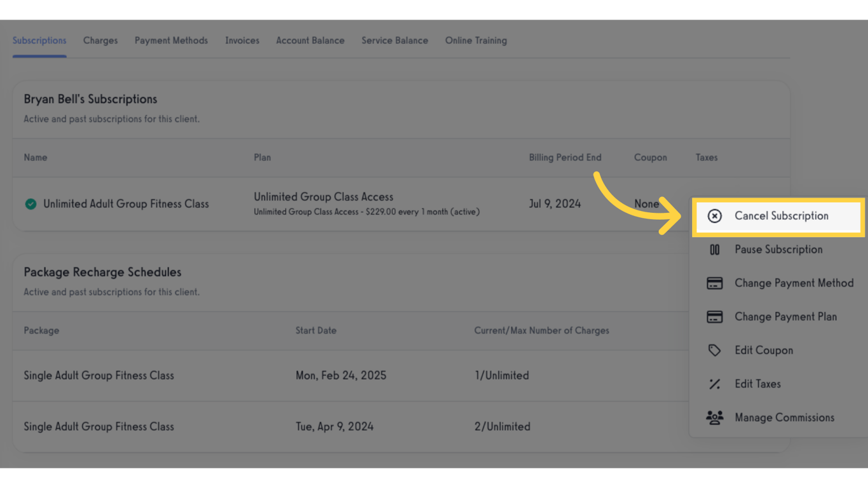Image resolution: width=868 pixels, height=488 pixels.
Task: Click the people icon next to Manage Commissions
Action: click(715, 417)
